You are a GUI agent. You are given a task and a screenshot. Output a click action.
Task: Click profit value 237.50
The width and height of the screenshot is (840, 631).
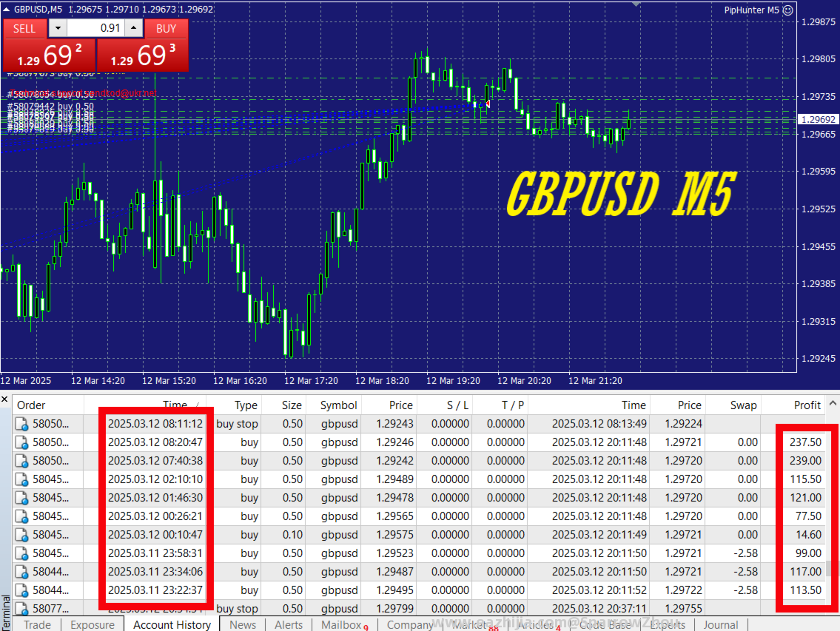tap(805, 442)
